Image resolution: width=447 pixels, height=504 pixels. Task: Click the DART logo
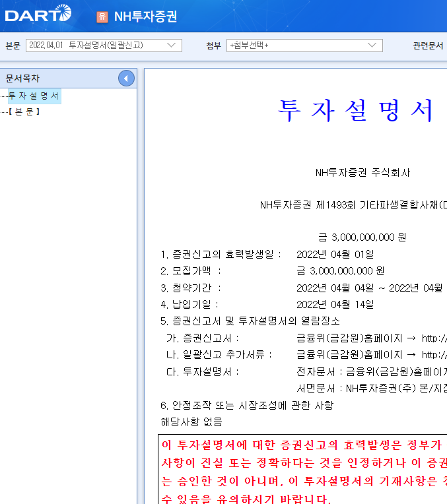tap(38, 13)
